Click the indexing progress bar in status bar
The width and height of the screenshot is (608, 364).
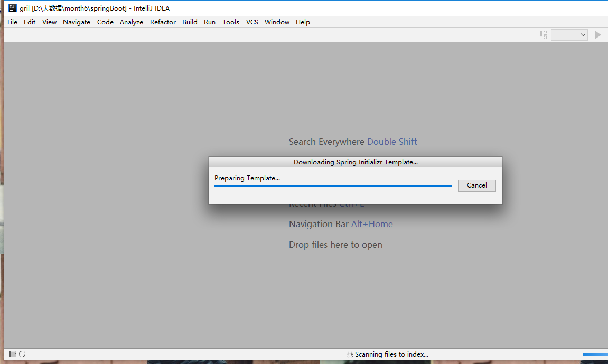tap(595, 354)
